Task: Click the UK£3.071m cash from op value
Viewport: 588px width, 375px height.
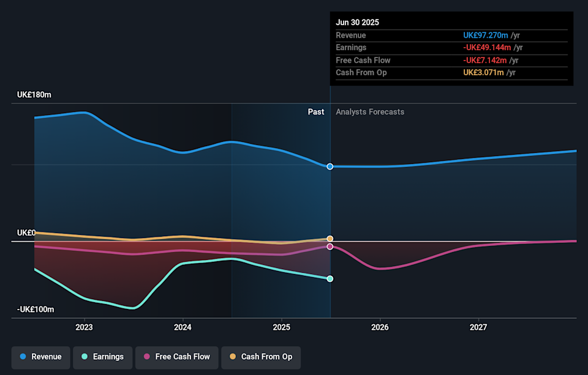Action: pos(483,73)
